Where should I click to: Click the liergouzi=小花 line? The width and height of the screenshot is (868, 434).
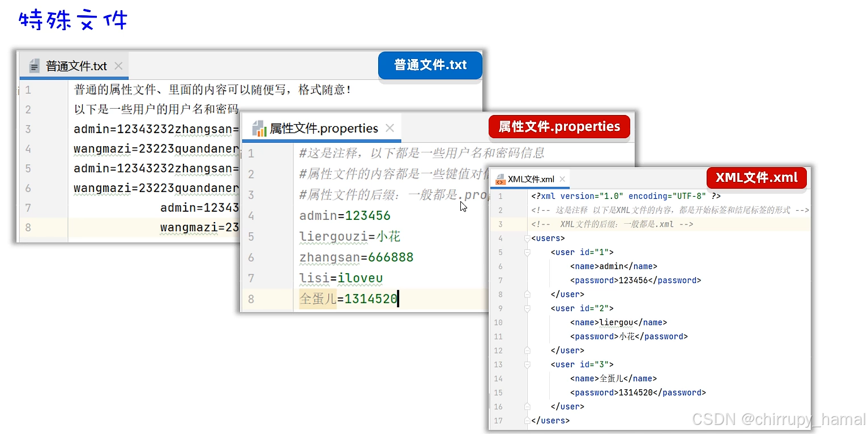[350, 237]
